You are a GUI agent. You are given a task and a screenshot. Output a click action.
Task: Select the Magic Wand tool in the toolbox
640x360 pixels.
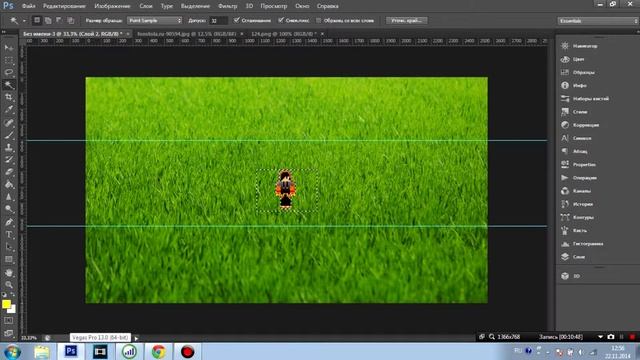(x=9, y=85)
